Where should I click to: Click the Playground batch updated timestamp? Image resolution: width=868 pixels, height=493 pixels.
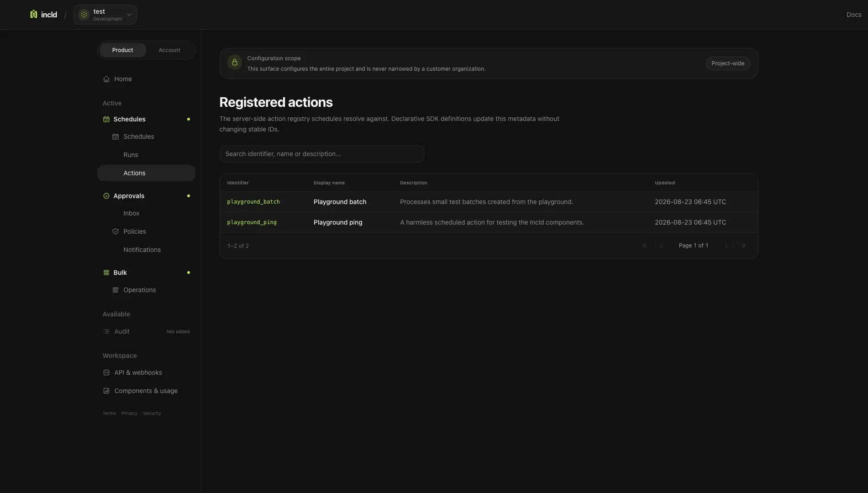click(x=690, y=202)
